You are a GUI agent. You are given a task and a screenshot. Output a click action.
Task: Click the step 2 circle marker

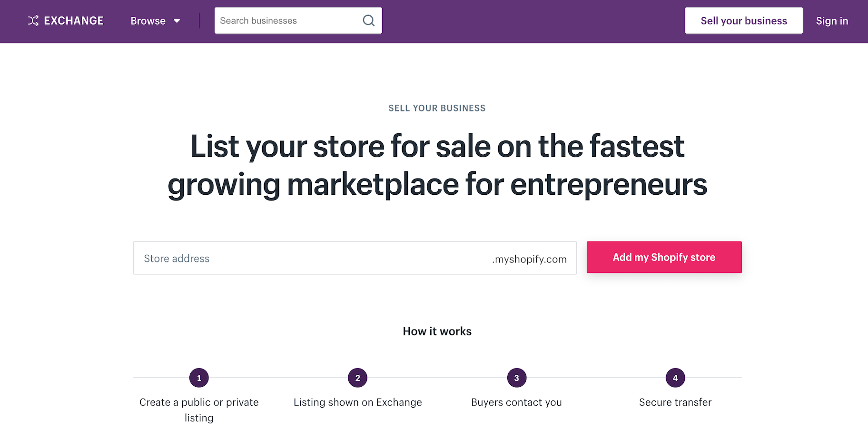(x=357, y=378)
